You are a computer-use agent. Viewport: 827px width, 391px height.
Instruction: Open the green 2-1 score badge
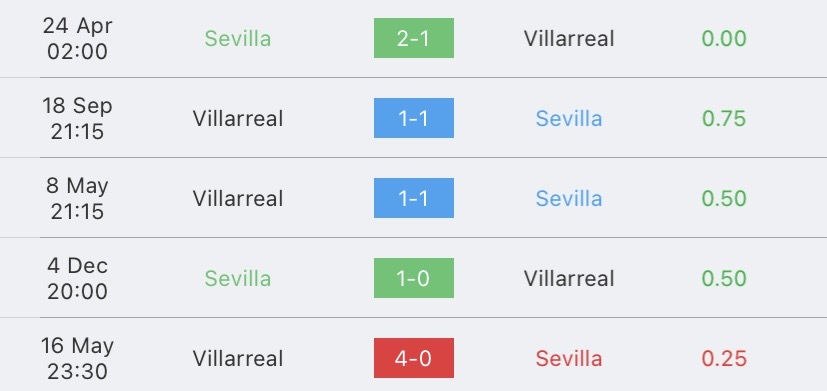click(414, 38)
